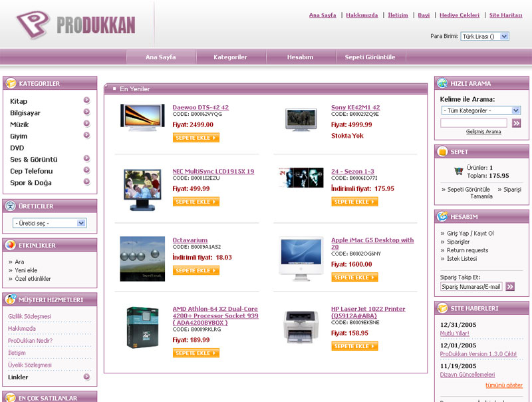The width and height of the screenshot is (532, 402).
Task: Go to the Ana Sayfa navigation tab
Action: click(x=161, y=57)
